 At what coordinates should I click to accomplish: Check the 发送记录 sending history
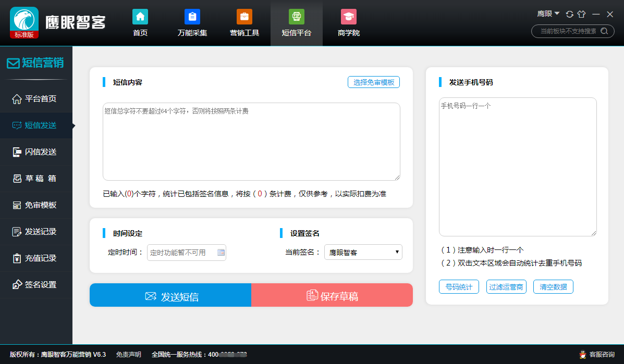[x=36, y=231]
